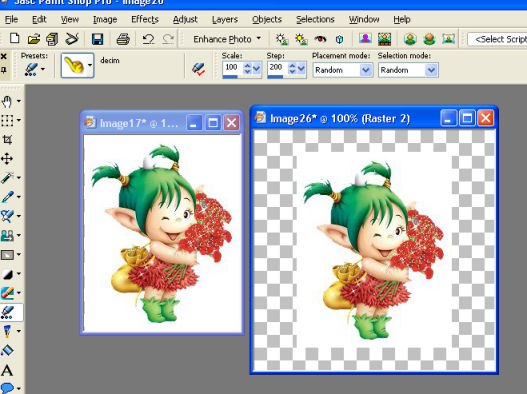Click the tube settings icon with red check
Viewport: 527px width, 394px height.
(x=198, y=69)
